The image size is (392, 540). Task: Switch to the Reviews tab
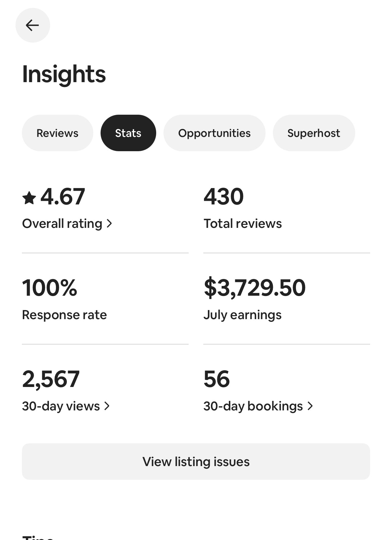[x=57, y=133]
